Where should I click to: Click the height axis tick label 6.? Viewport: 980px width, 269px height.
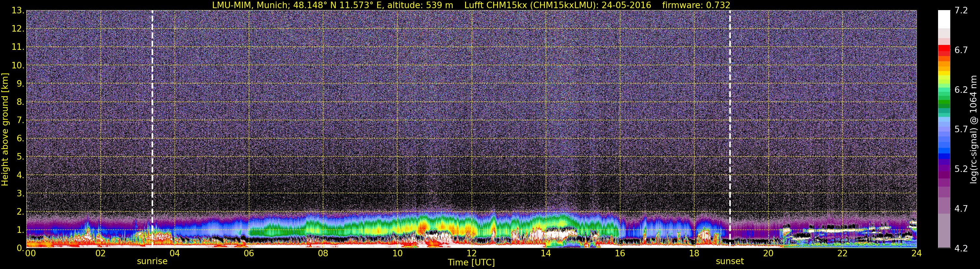point(20,139)
